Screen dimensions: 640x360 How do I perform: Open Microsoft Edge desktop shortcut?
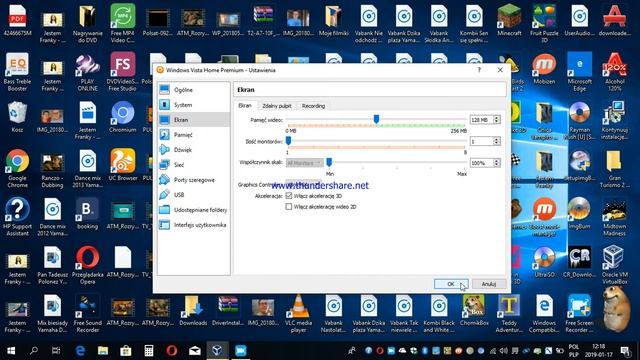pyautogui.click(x=580, y=71)
